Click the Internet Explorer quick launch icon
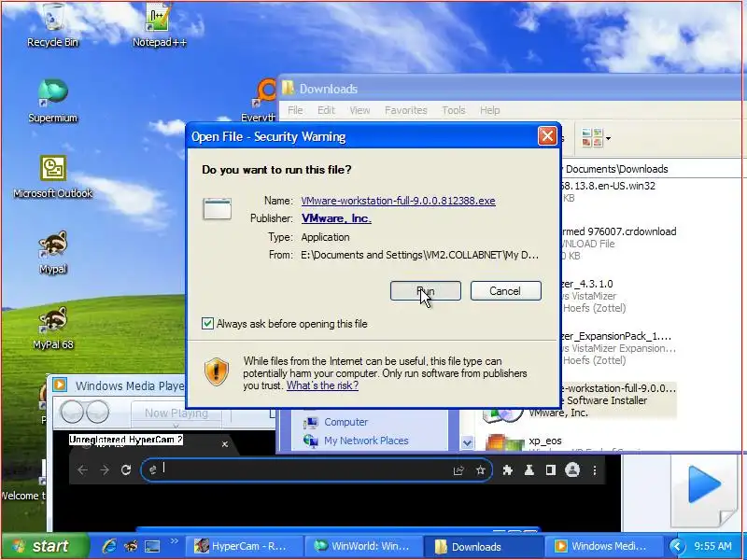The image size is (747, 560). click(109, 546)
